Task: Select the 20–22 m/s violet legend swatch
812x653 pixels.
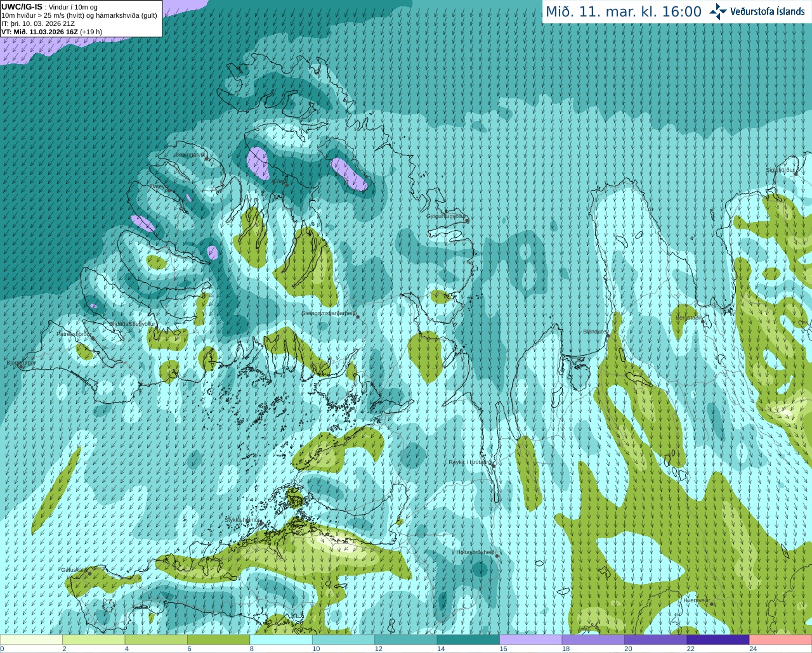Action: [x=655, y=640]
